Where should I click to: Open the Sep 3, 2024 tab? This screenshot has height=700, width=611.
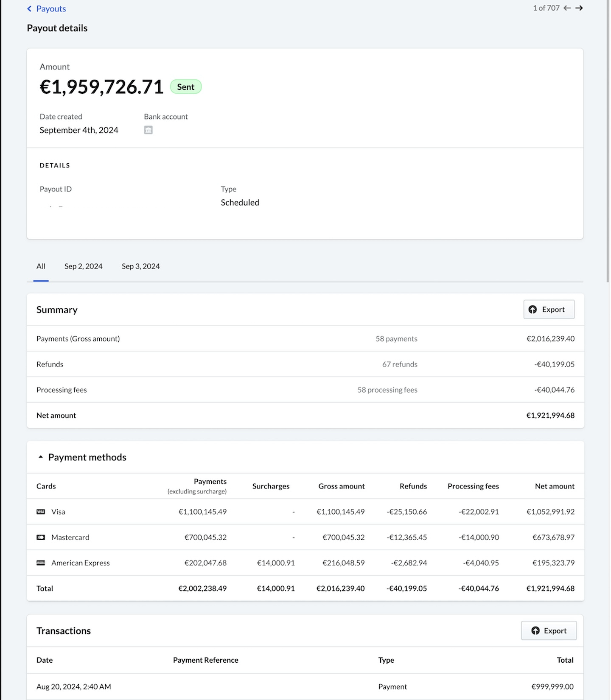point(140,266)
